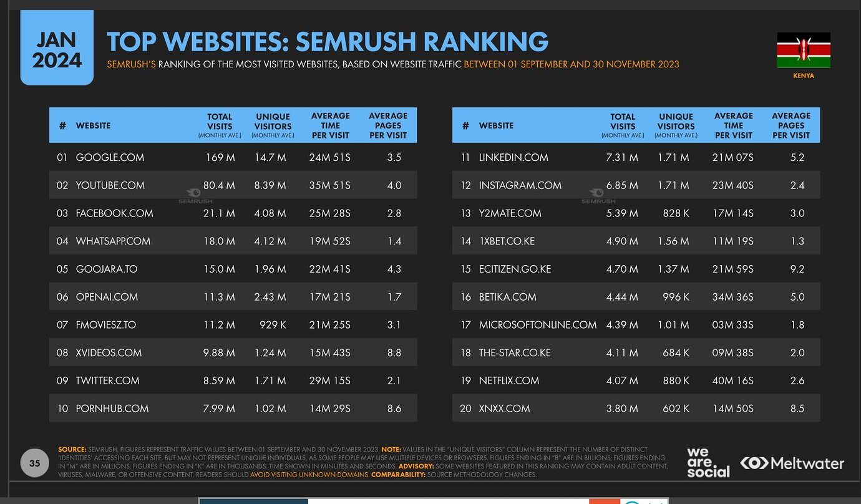Click the dark teal progress segment at bottom
The image size is (861, 504).
(253, 500)
